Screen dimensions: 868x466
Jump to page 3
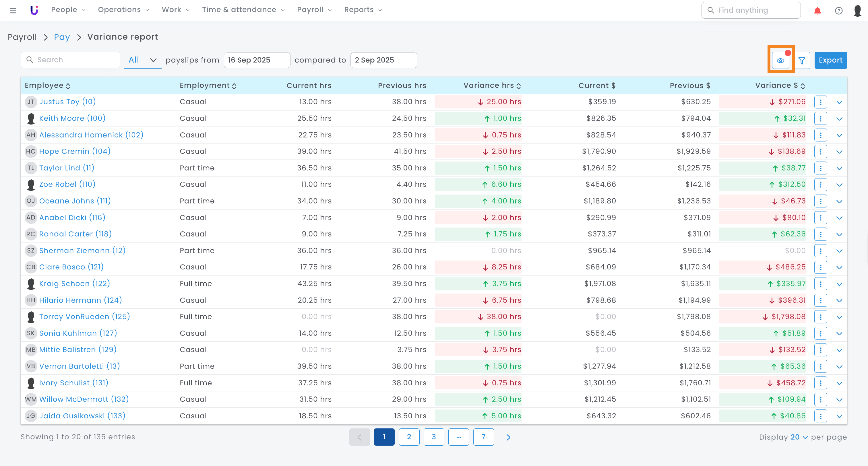(x=433, y=437)
